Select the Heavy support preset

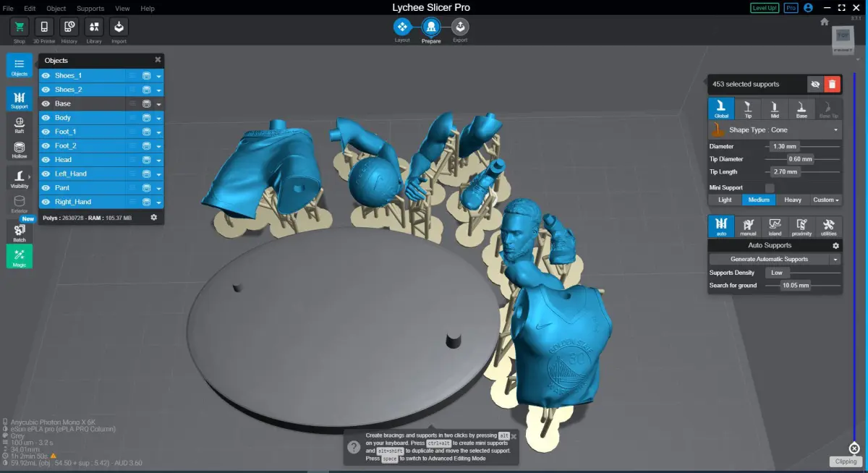pos(792,200)
